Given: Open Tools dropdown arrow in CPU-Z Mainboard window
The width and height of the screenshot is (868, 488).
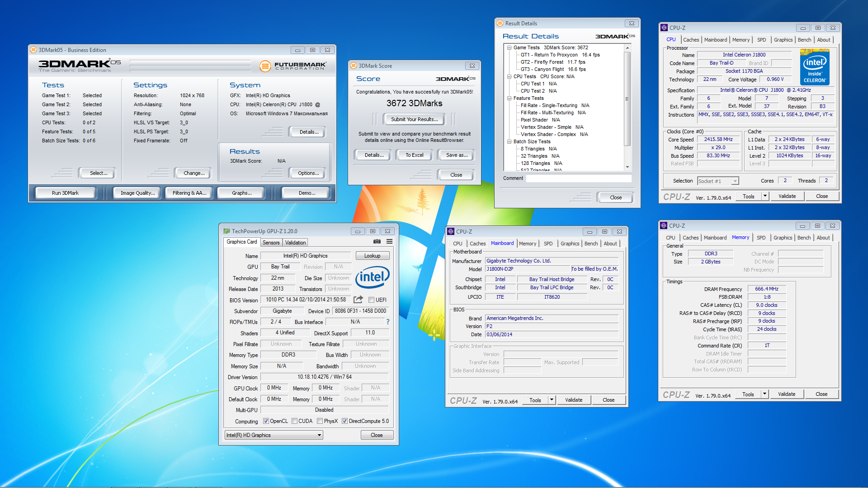Looking at the screenshot, I should click(x=552, y=400).
